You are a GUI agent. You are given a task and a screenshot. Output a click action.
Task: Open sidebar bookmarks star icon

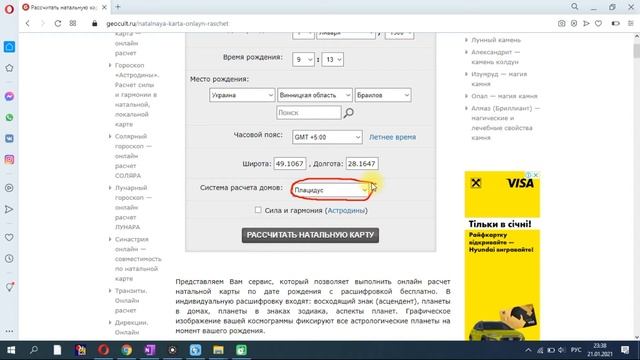tap(9, 68)
